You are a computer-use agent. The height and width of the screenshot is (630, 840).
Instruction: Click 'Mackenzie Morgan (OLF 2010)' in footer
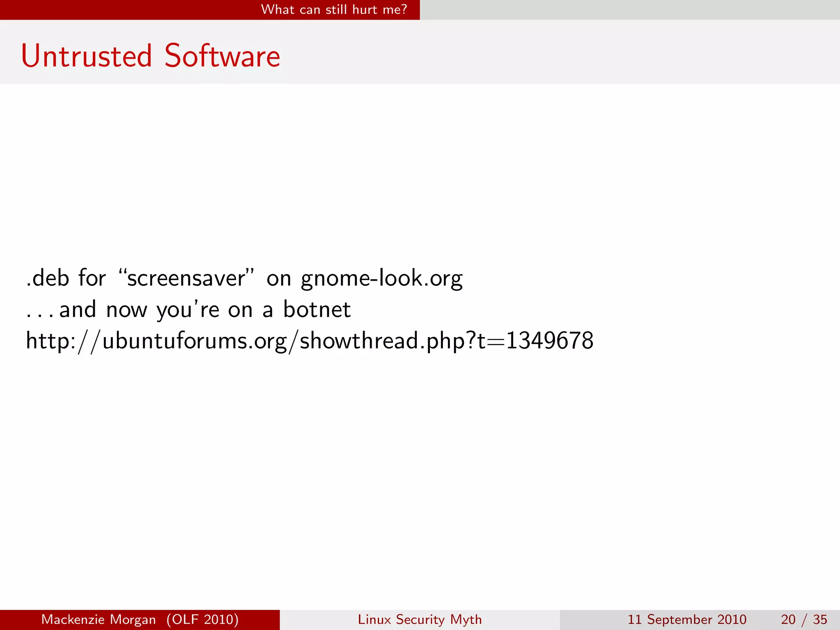(140, 619)
